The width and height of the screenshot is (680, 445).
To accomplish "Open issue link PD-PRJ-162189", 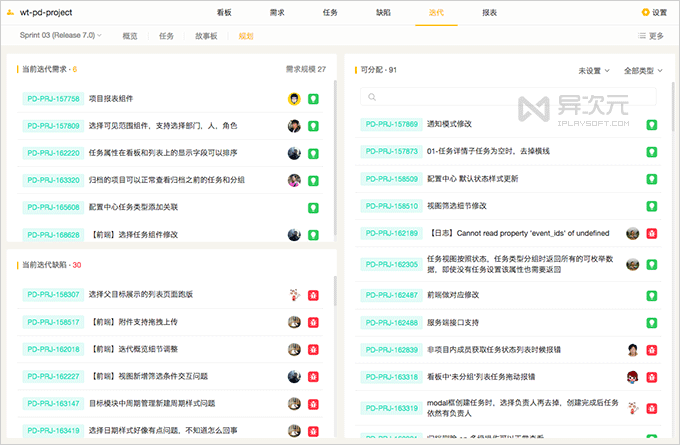I will tap(392, 233).
